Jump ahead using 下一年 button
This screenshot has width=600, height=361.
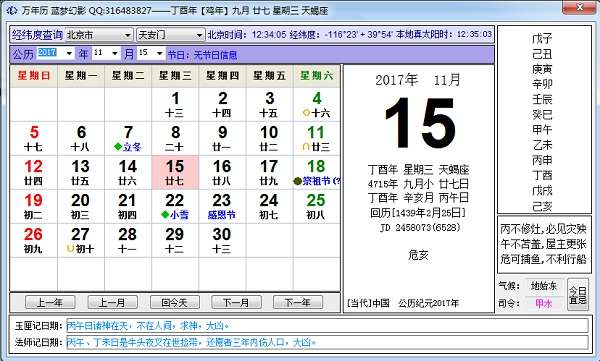point(298,302)
